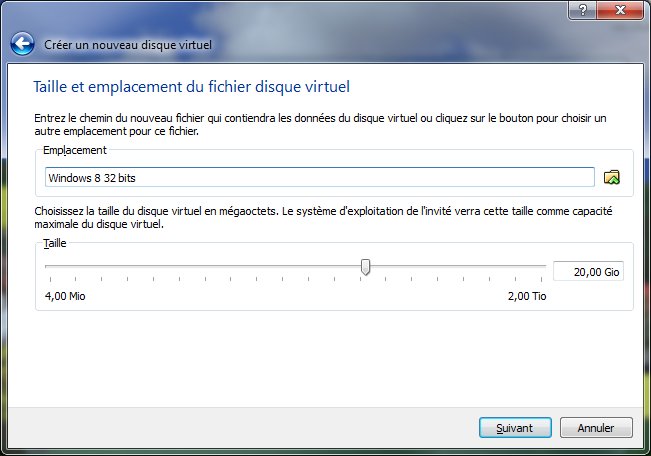
Task: Click the Suivant button
Action: [x=515, y=428]
